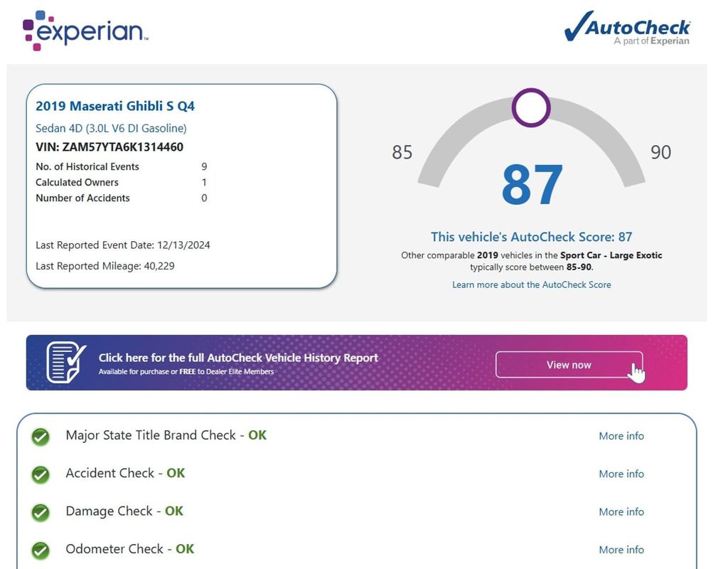Screen dimensions: 728x569
Task: Click green checkmark beside Damage Check
Action: [41, 512]
